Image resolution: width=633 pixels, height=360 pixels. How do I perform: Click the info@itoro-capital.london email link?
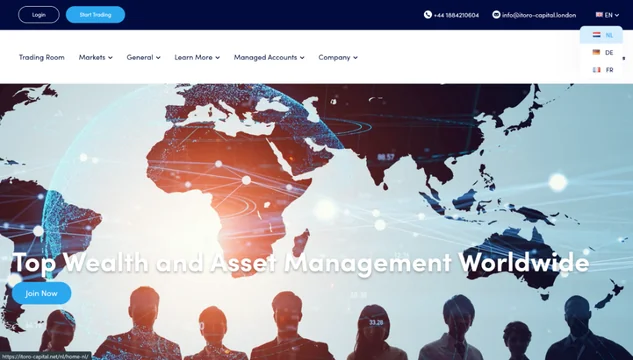pyautogui.click(x=539, y=15)
